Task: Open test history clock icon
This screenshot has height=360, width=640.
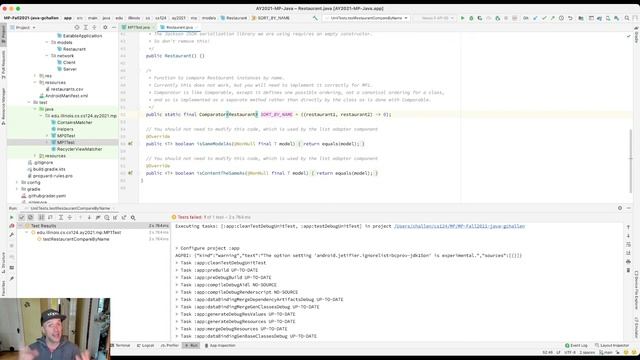Action: tap(107, 218)
